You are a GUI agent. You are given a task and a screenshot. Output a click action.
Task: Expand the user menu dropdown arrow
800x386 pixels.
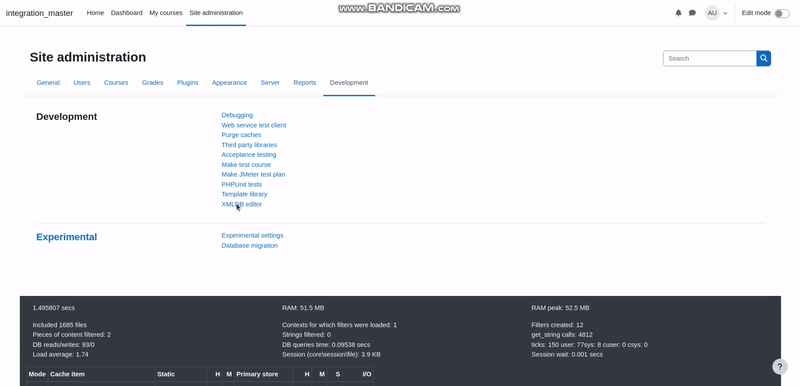tap(726, 13)
